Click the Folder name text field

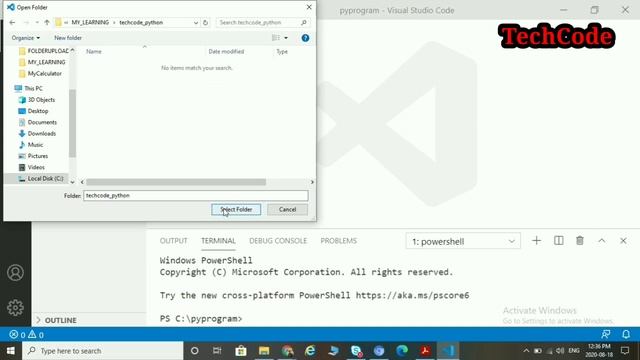[x=196, y=196]
